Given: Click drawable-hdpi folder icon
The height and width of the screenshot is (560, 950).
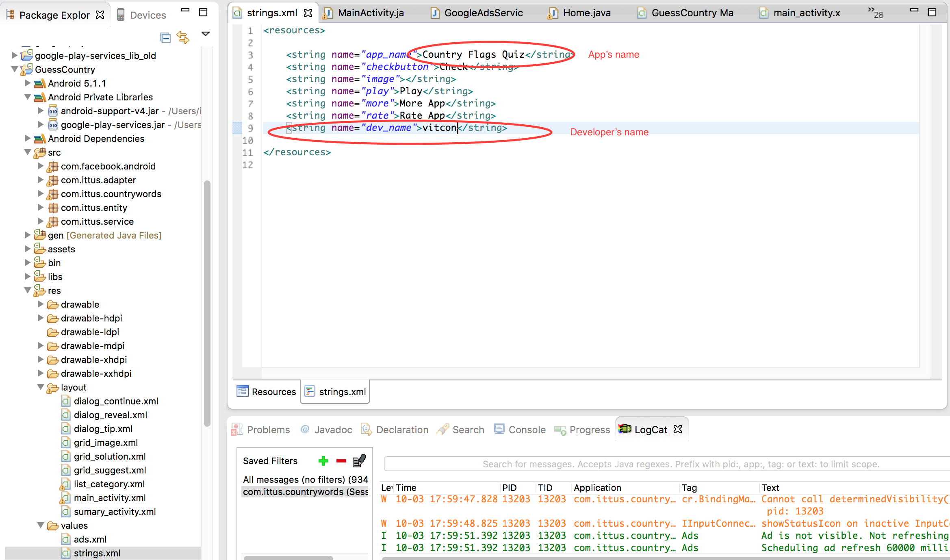Looking at the screenshot, I should [53, 318].
